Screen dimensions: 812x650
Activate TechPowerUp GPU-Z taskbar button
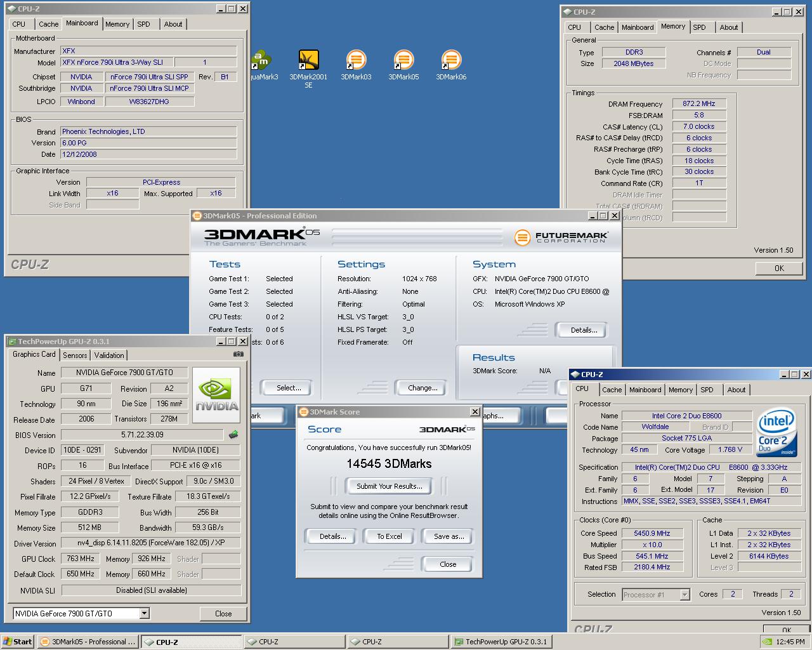502,642
